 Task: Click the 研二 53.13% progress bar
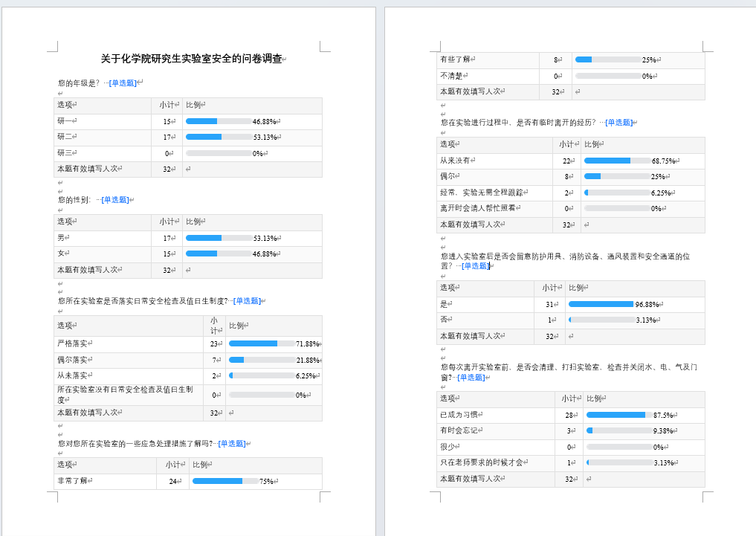[218, 137]
